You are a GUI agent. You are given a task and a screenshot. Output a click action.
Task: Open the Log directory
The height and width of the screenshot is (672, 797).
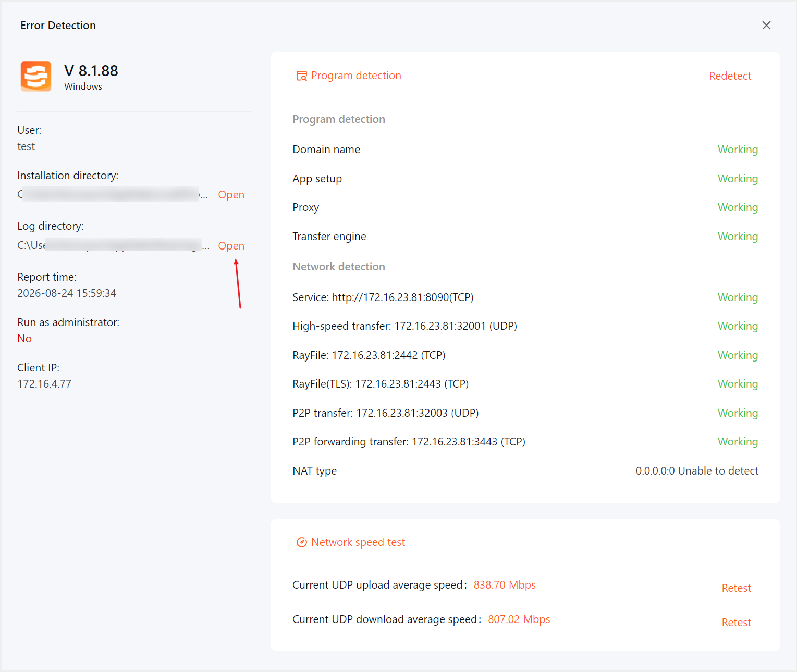click(x=231, y=246)
